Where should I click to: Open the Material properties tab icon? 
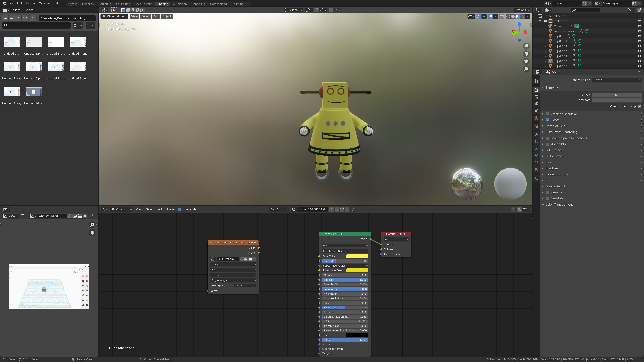click(536, 169)
